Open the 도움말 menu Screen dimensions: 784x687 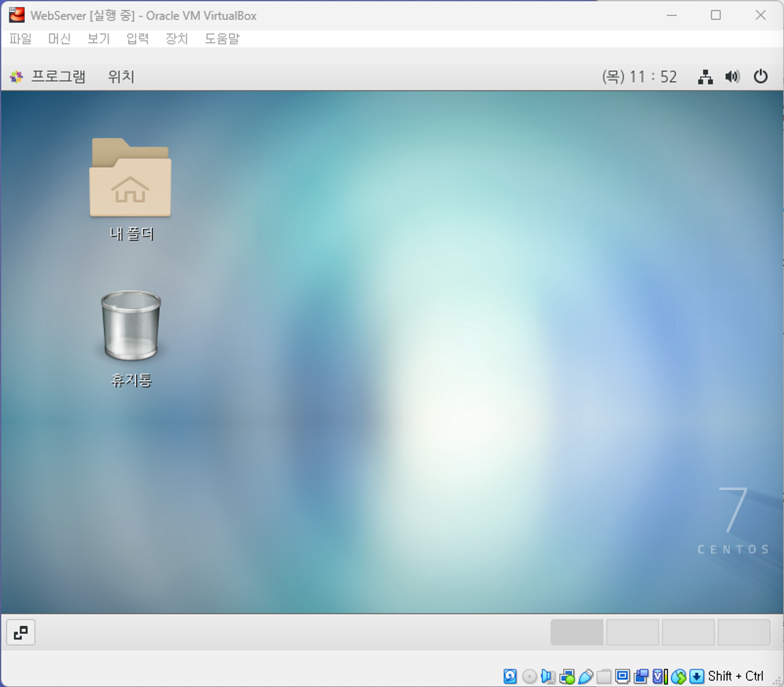tap(222, 39)
